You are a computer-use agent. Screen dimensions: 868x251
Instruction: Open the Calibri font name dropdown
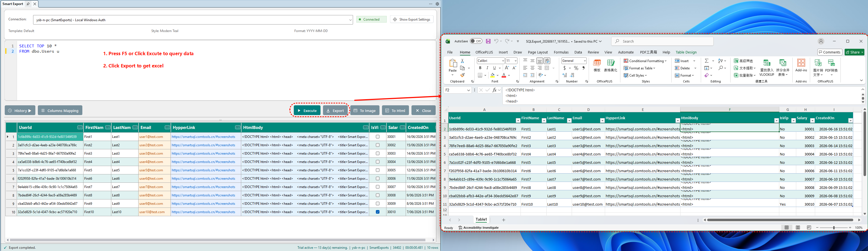[x=503, y=61]
